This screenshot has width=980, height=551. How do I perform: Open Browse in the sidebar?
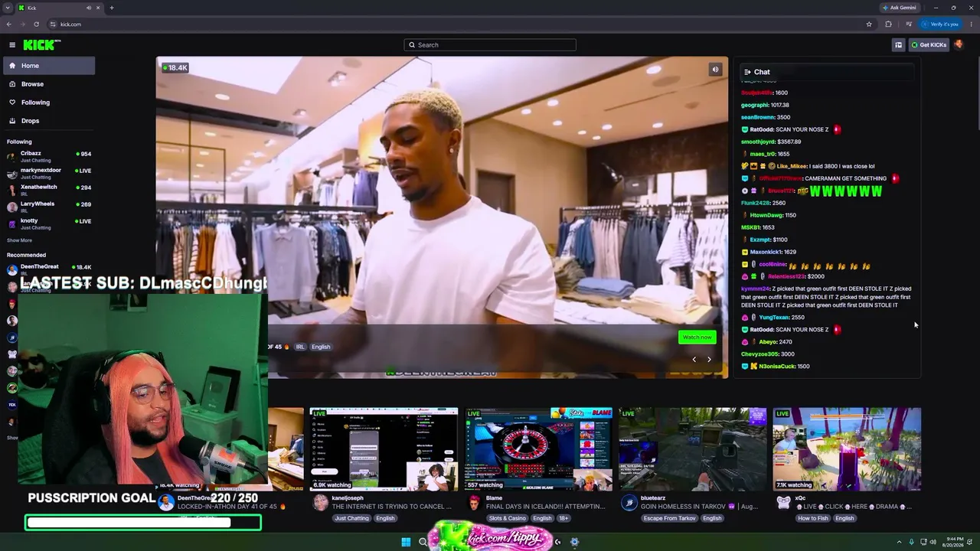click(49, 84)
